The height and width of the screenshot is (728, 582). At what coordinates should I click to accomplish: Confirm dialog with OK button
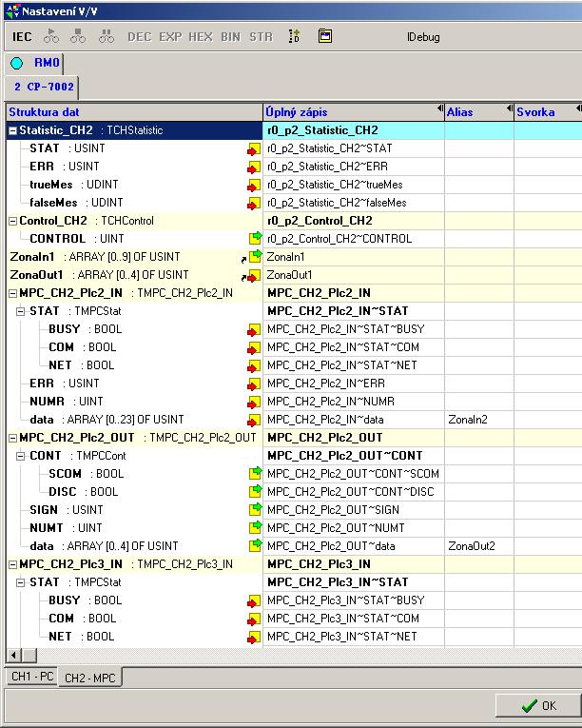(538, 706)
